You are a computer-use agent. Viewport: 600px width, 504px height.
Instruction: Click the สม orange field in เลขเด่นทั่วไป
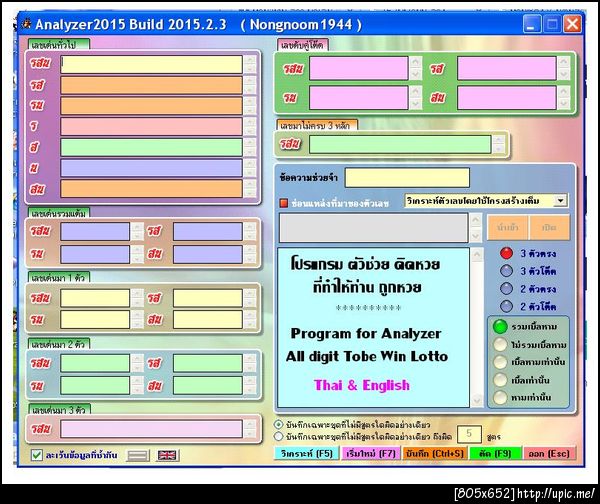(152, 189)
